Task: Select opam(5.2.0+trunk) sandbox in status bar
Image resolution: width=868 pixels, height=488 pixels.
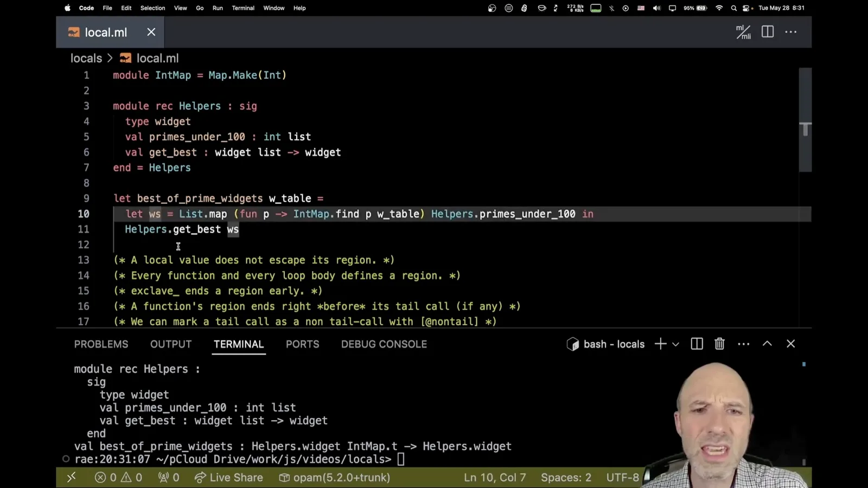Action: click(x=335, y=477)
